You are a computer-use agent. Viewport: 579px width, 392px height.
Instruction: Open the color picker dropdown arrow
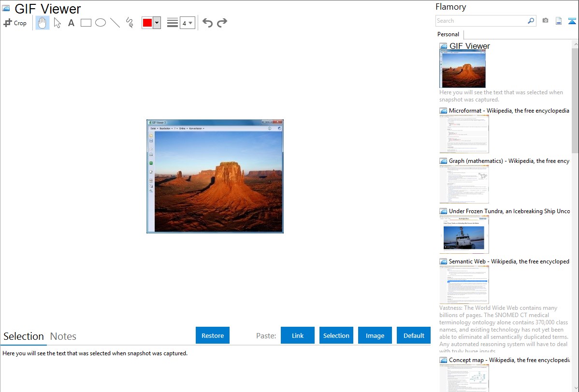(x=157, y=23)
